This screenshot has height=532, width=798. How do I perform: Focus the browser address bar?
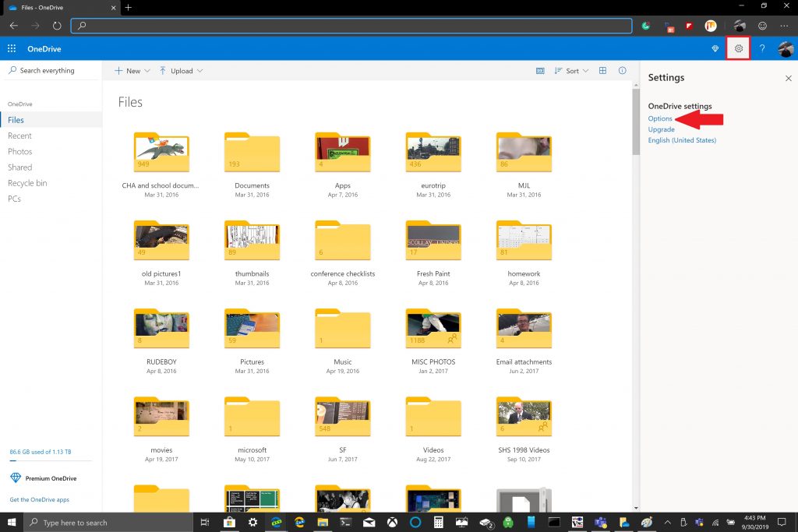click(x=351, y=26)
